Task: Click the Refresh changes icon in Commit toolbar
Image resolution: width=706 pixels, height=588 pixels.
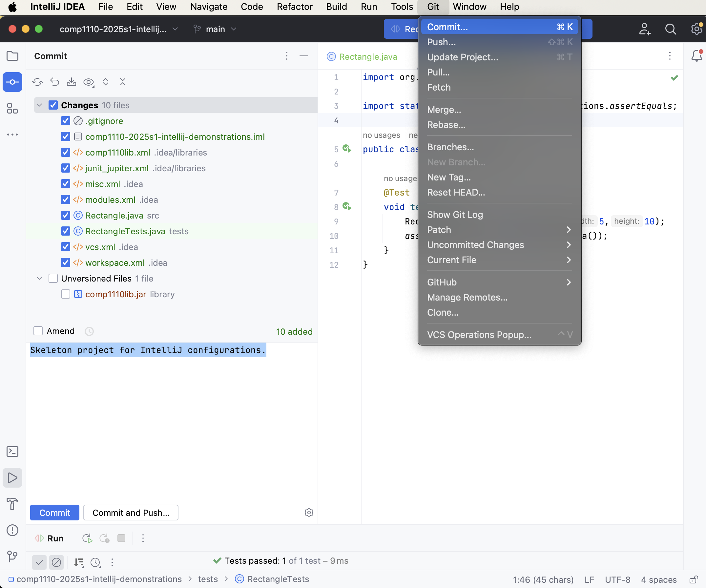Action: pos(37,82)
